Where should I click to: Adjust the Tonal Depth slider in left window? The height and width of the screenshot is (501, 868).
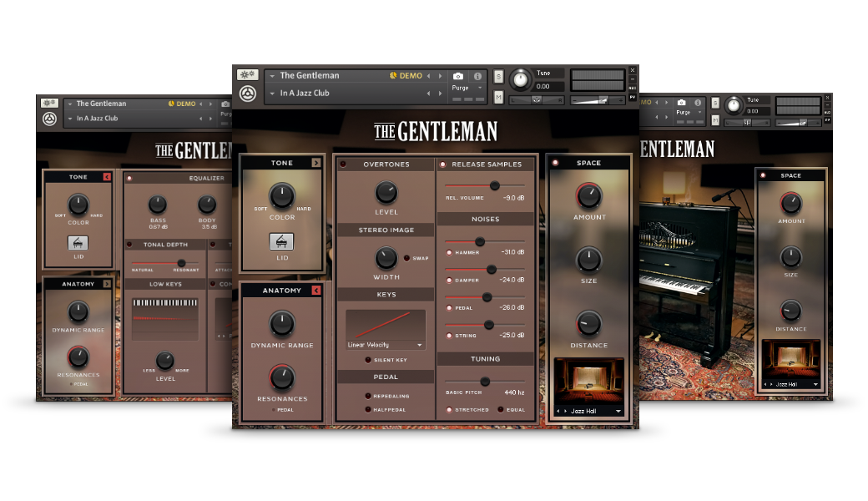tap(165, 264)
